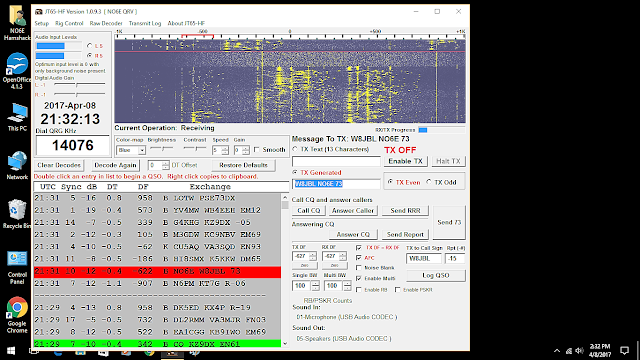Click the Single BW spinner arrows

(x=316, y=286)
